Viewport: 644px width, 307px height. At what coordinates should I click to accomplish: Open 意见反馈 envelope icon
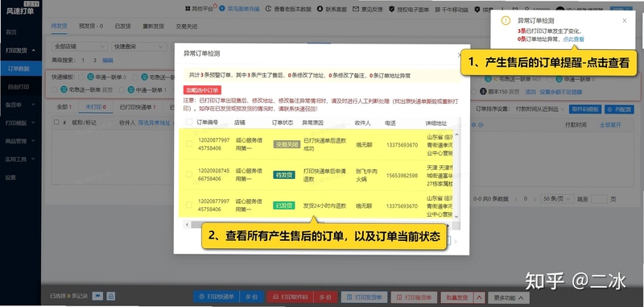tap(356, 9)
